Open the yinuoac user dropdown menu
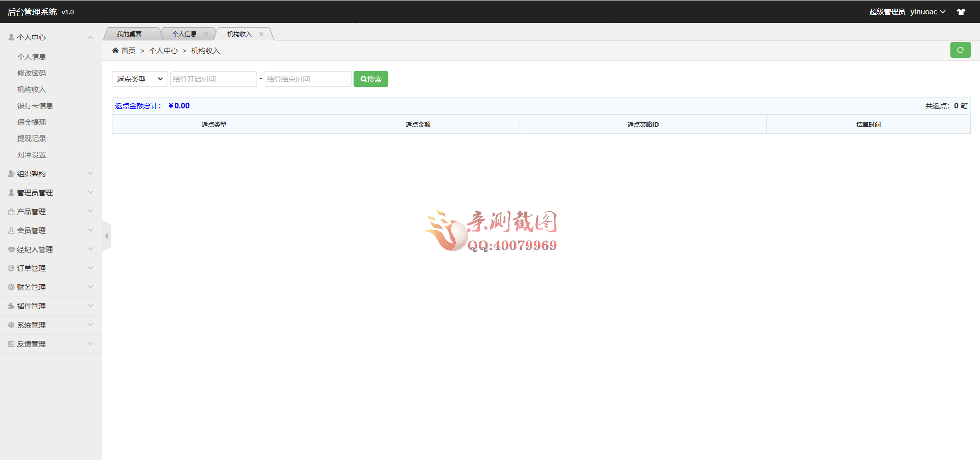980x460 pixels. tap(927, 12)
